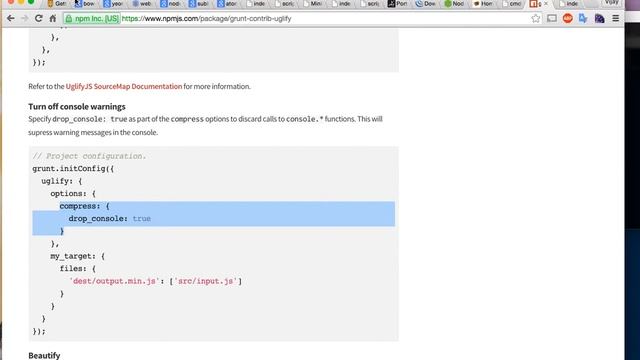Click the 'my_target: {' code line
Image resolution: width=640 pixels, height=360 pixels.
coord(78,256)
